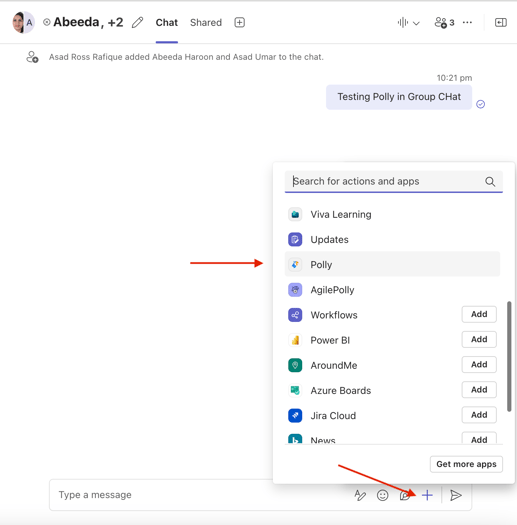
Task: Add the Workflows app
Action: 479,314
